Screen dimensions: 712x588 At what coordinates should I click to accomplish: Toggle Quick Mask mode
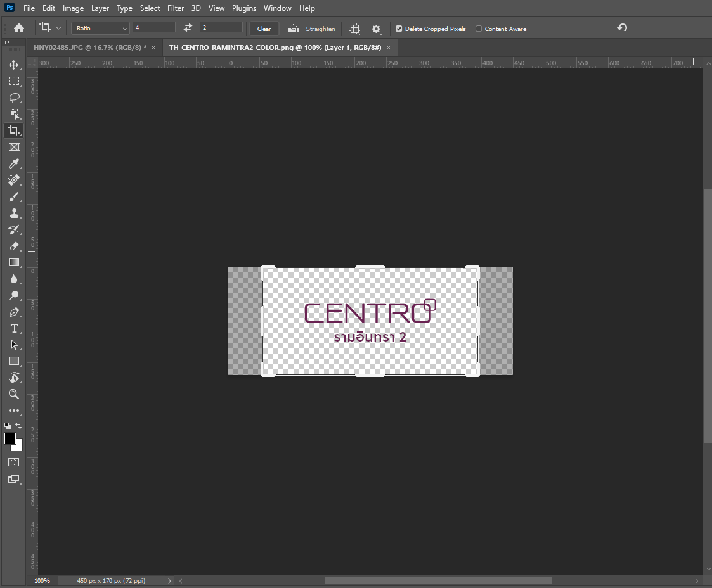tap(14, 463)
